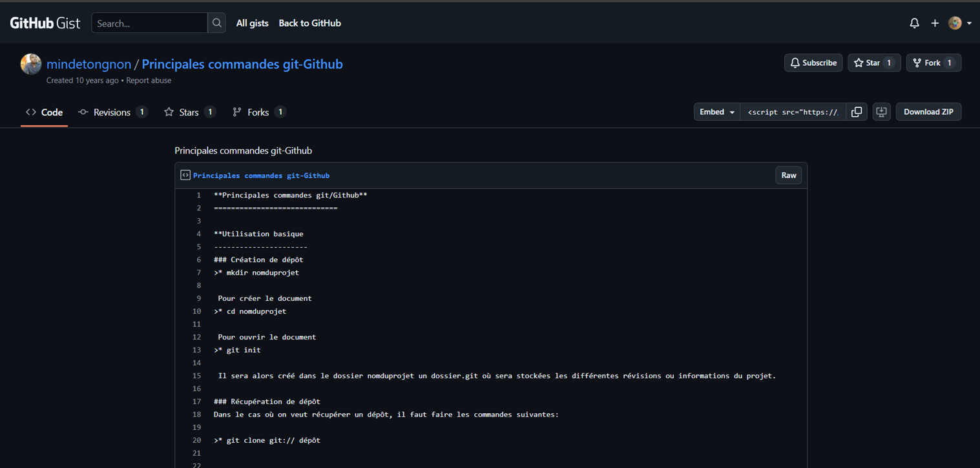The height and width of the screenshot is (468, 980).
Task: Switch to the Stars tab
Action: point(189,112)
